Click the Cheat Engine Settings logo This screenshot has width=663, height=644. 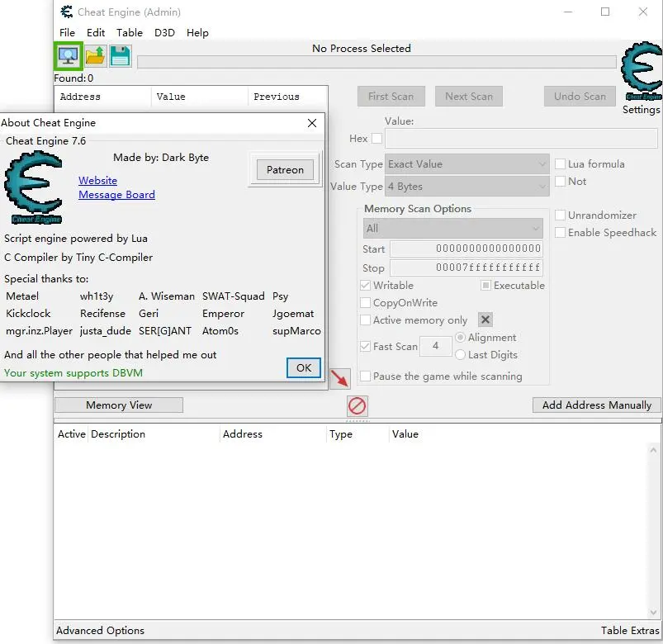click(642, 72)
